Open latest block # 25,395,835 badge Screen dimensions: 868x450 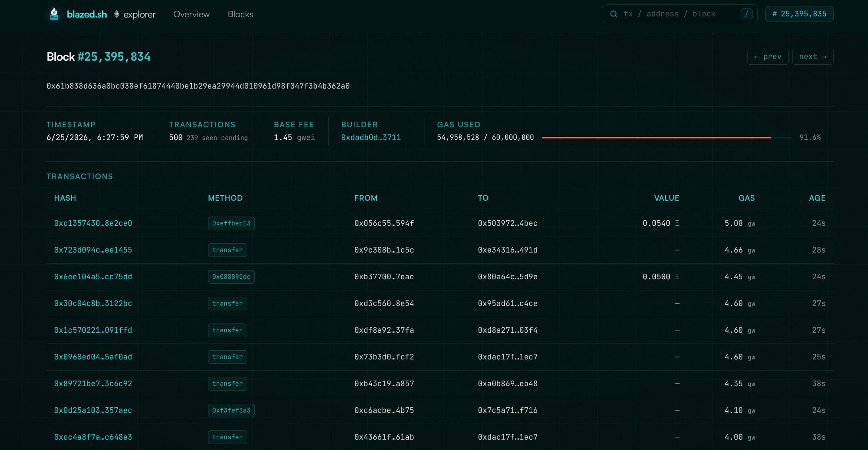click(799, 14)
